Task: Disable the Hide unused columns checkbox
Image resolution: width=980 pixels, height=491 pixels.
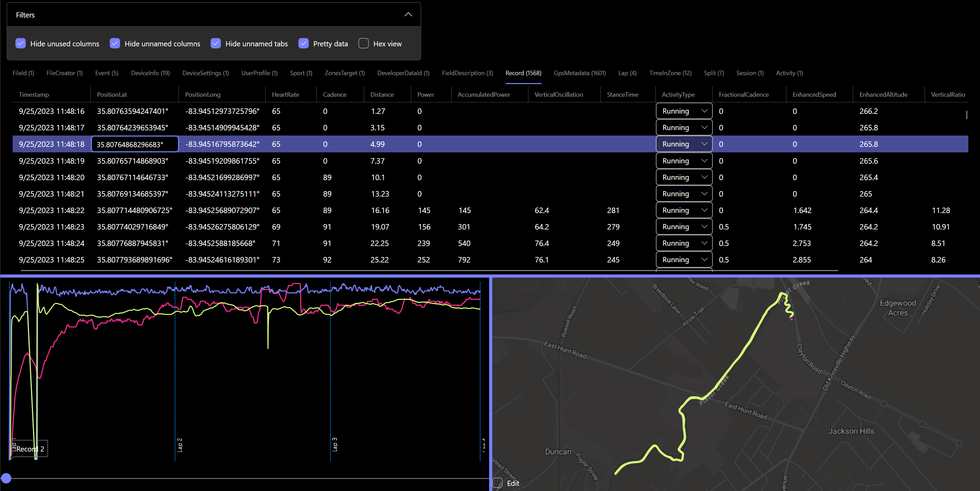Action: tap(21, 43)
